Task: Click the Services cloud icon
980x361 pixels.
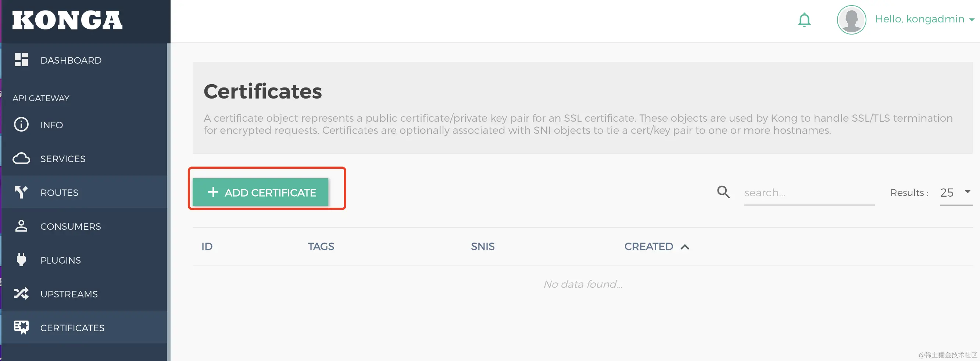Action: 21,158
